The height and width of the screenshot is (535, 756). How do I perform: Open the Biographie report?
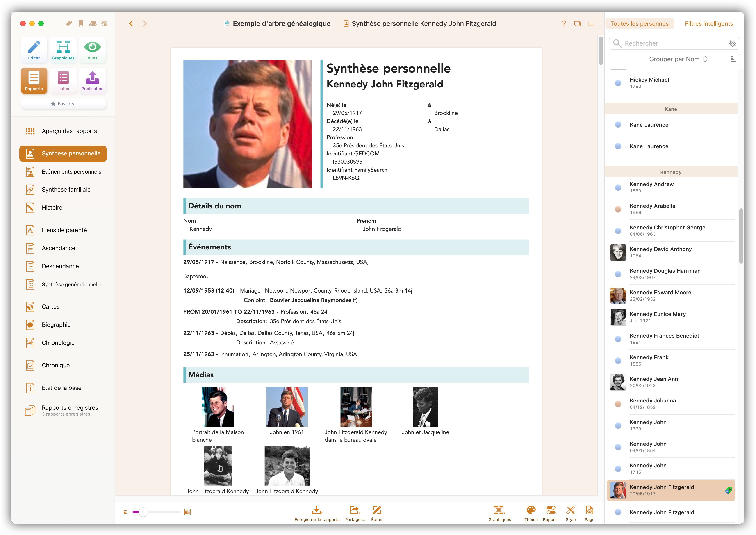click(63, 325)
